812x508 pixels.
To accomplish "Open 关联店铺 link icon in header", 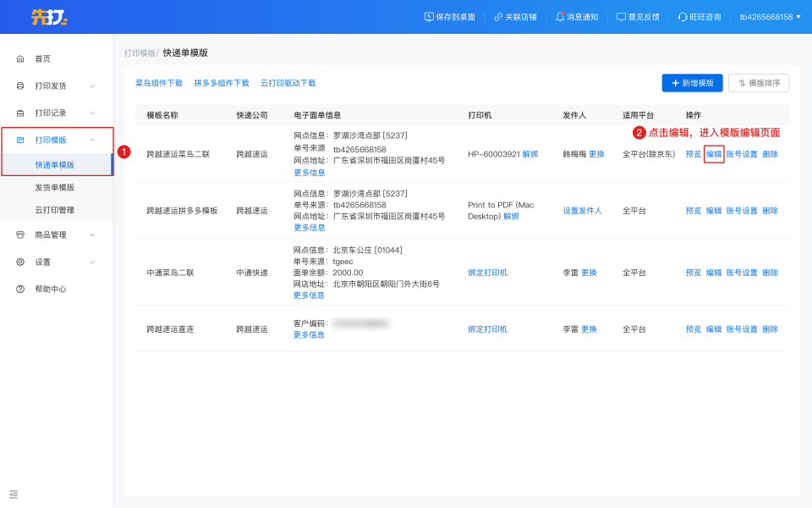I will [x=498, y=17].
